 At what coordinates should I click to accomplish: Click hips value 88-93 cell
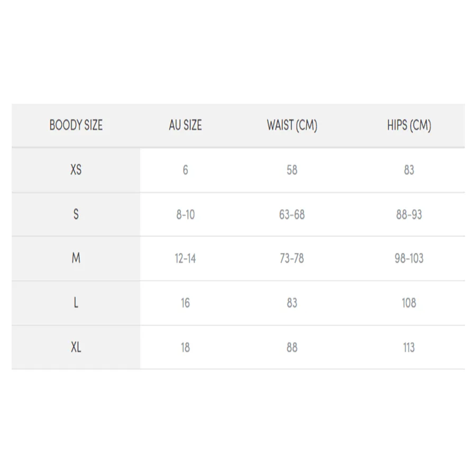[409, 215]
